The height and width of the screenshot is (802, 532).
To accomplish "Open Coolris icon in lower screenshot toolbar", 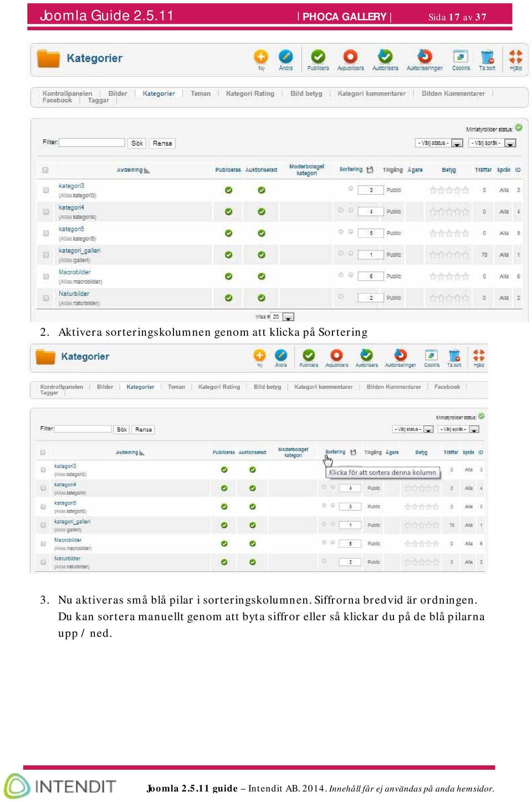I will click(431, 355).
